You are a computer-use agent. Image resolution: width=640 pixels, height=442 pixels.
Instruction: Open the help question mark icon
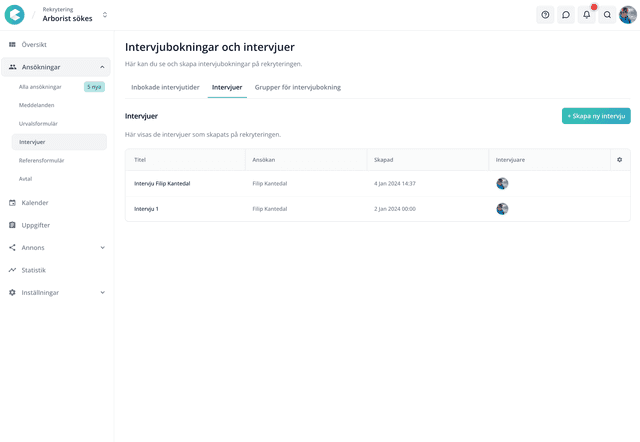pyautogui.click(x=545, y=15)
